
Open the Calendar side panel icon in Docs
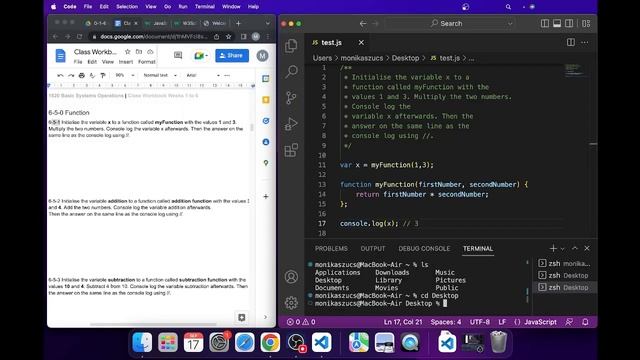coord(266,78)
